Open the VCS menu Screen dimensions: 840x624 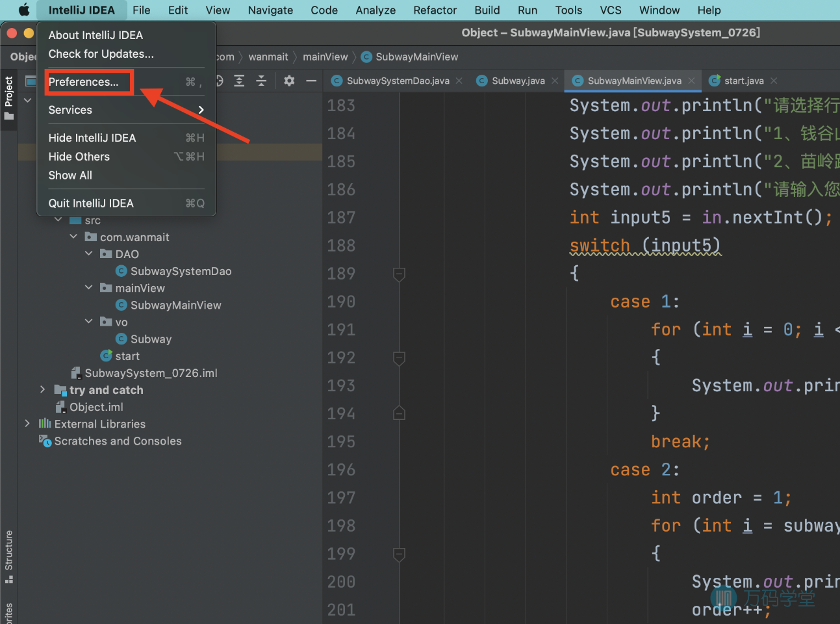pyautogui.click(x=610, y=10)
